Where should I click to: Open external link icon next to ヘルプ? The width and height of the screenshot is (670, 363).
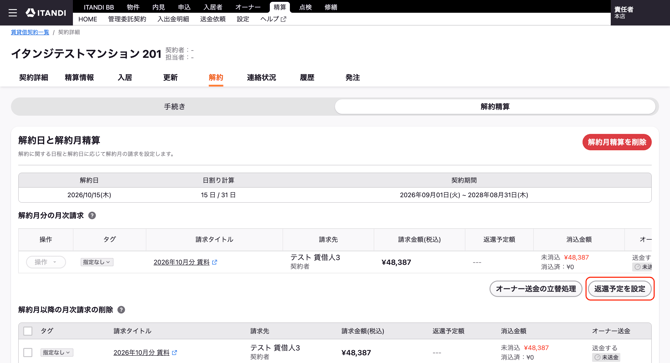coord(283,19)
